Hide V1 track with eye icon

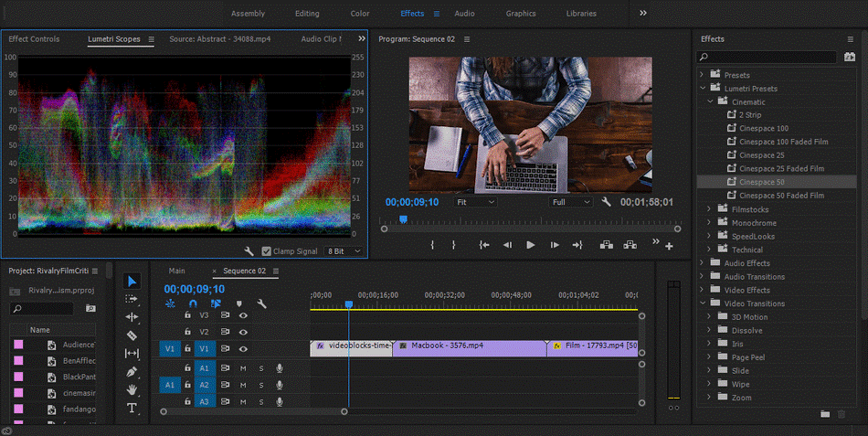(x=243, y=348)
